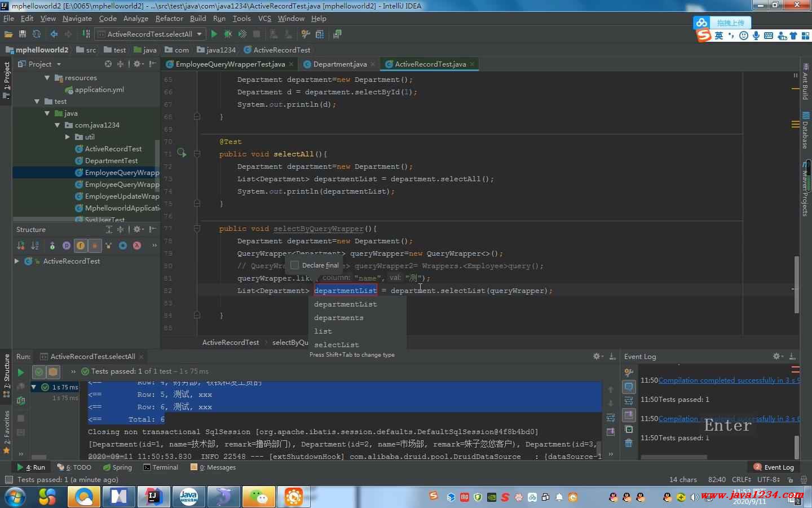Toggle show lambdas in Structure

tap(137, 246)
